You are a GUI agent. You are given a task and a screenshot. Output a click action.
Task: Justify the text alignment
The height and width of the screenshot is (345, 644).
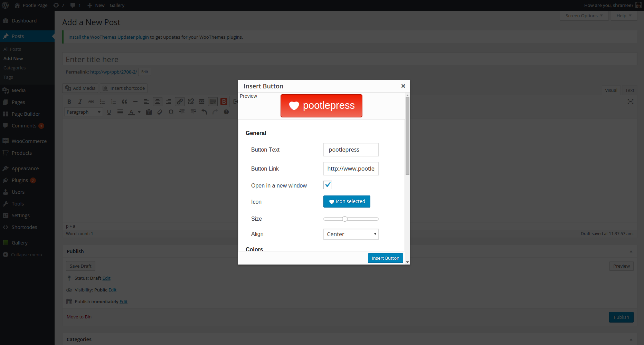coord(120,112)
